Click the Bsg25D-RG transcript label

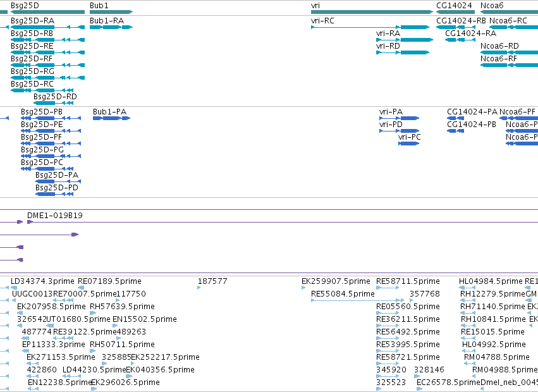[x=32, y=71]
